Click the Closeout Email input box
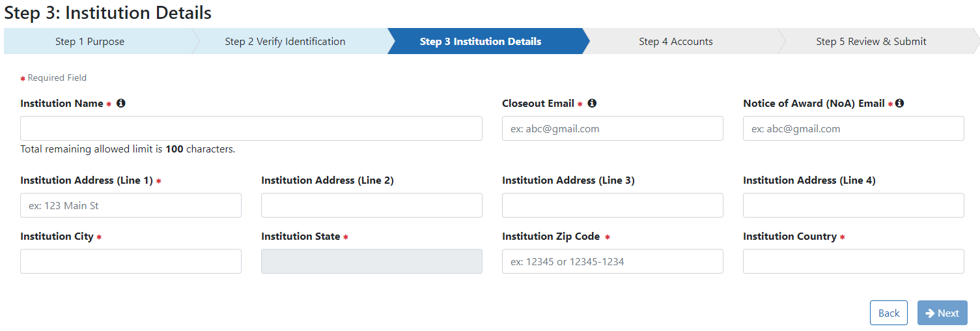 [x=612, y=128]
